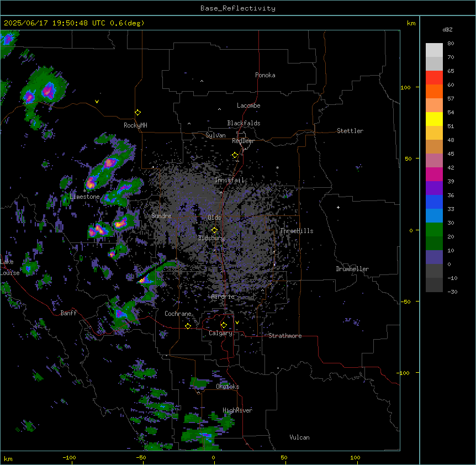The image size is (476, 465).
Task: Select the Ponoka city label
Action: click(265, 75)
